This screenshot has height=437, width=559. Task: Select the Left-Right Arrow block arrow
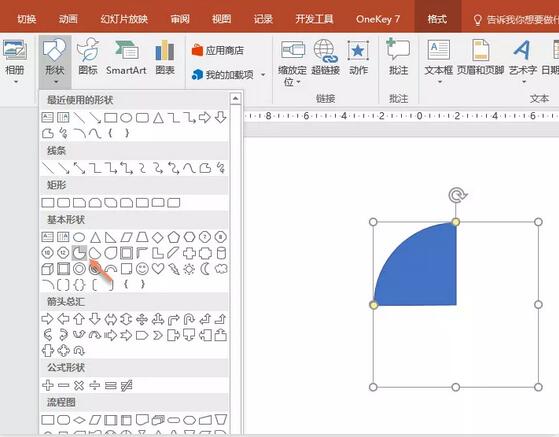[111, 319]
